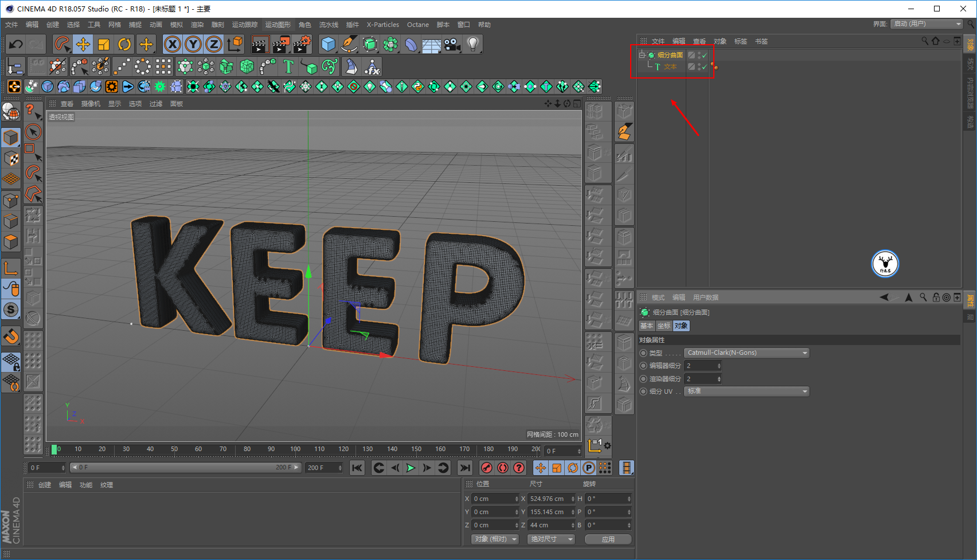This screenshot has height=560, width=977.
Task: Switch to the 坐标 attribute tab
Action: [x=663, y=326]
